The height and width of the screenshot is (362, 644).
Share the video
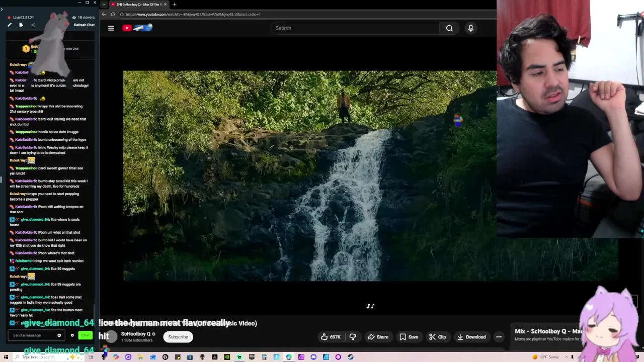(x=378, y=337)
